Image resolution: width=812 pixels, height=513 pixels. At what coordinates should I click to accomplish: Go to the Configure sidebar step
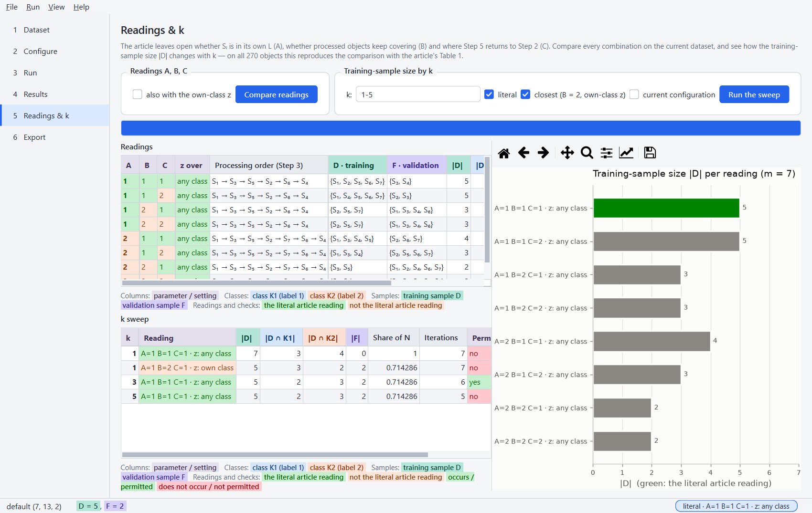tap(55, 51)
